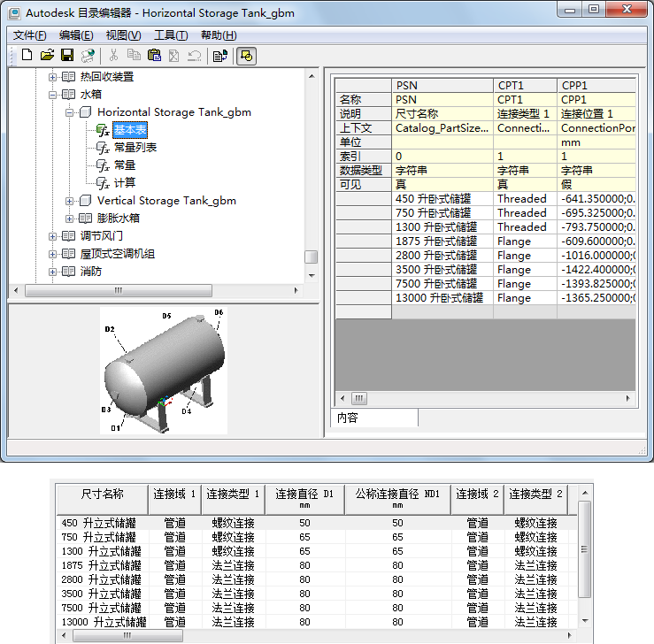Open the 文件(F) menu
The width and height of the screenshot is (654, 644).
coord(29,35)
